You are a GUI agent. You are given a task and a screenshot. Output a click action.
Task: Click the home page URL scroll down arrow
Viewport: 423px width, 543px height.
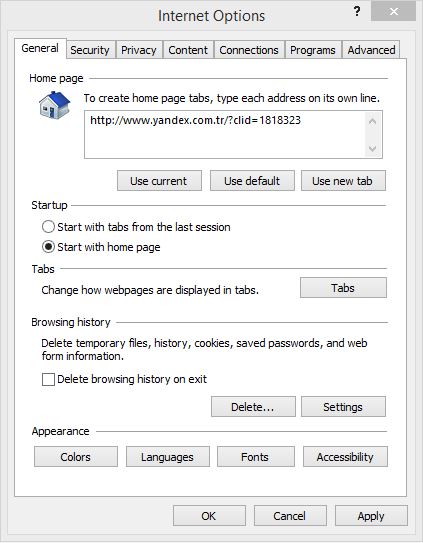click(x=372, y=149)
